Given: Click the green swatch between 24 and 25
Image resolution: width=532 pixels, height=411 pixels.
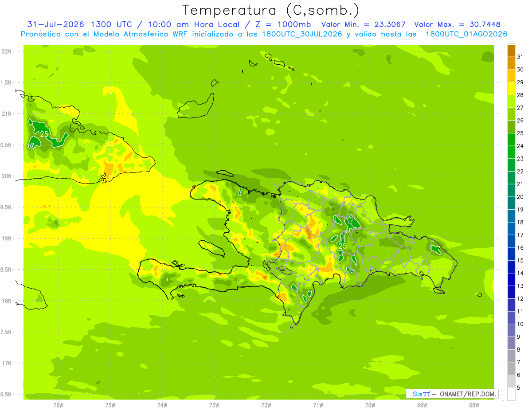Looking at the screenshot, I should click(x=511, y=139).
